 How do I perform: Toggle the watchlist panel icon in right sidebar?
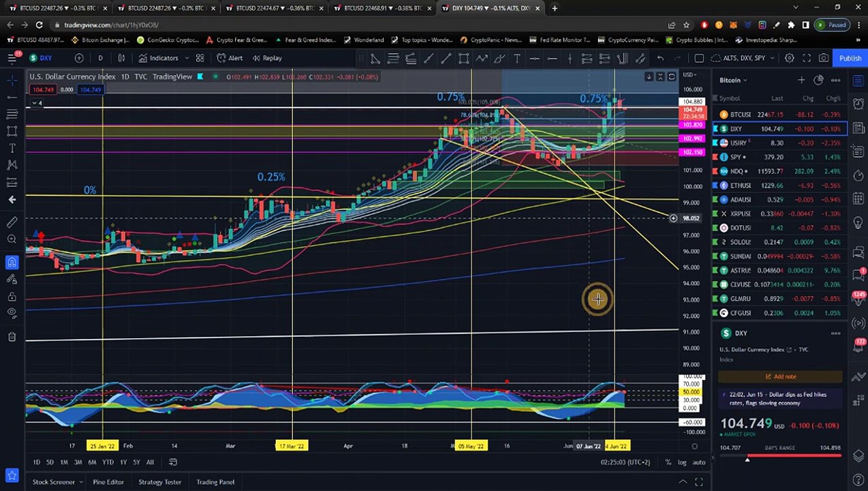(x=858, y=80)
